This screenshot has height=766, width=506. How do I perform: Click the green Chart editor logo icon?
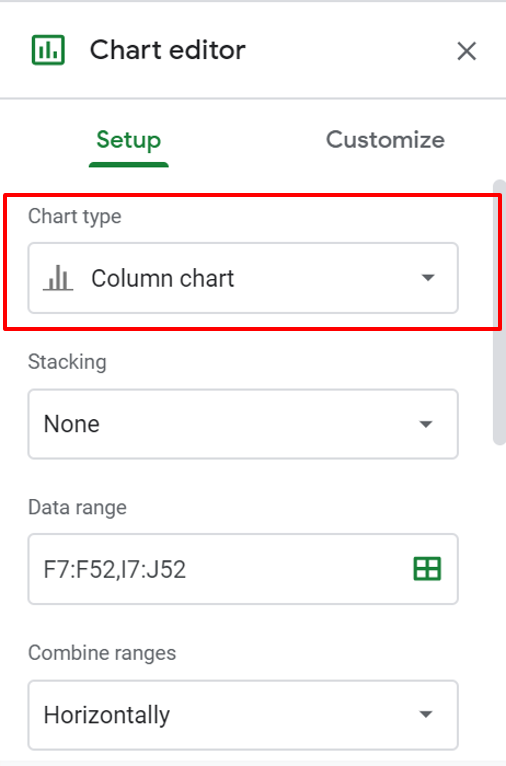pyautogui.click(x=48, y=50)
